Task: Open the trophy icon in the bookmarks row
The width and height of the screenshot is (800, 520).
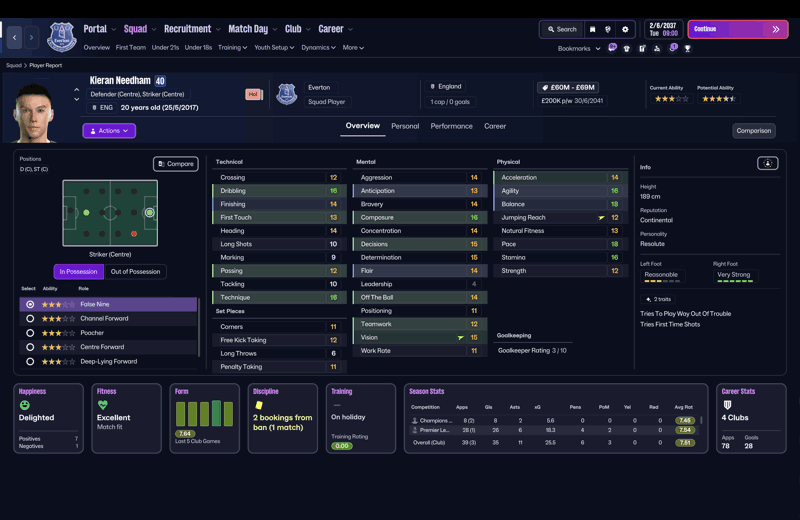Action: (687, 48)
